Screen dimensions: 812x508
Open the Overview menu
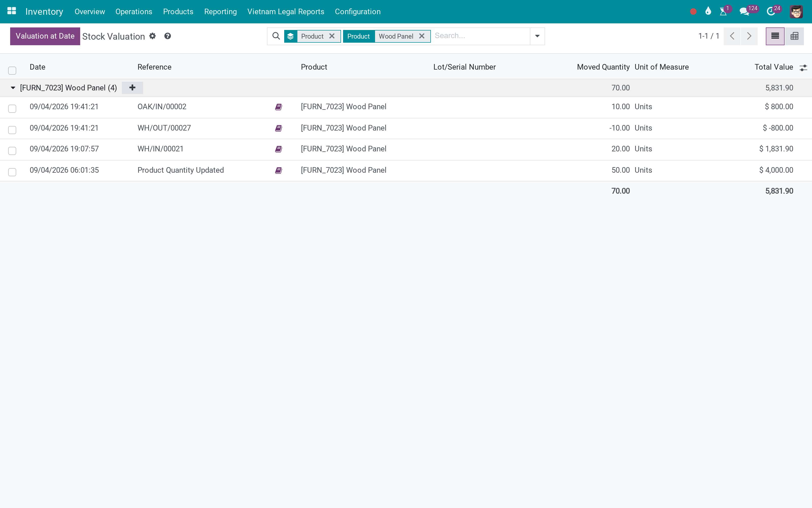coord(90,12)
